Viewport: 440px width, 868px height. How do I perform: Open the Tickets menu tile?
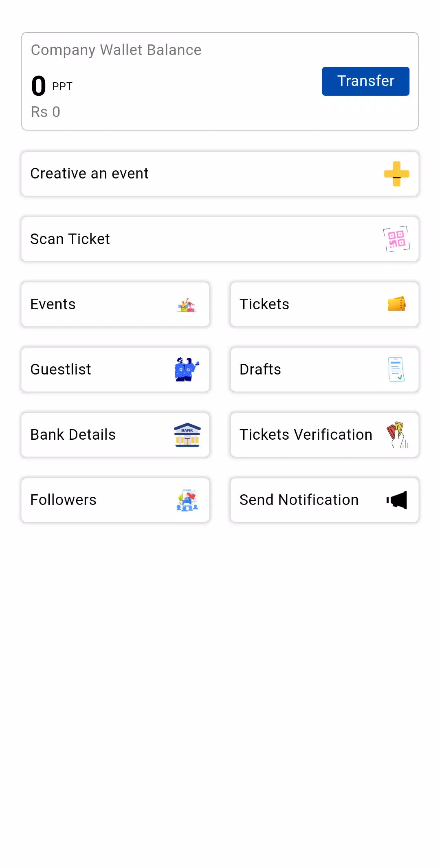coord(264,304)
